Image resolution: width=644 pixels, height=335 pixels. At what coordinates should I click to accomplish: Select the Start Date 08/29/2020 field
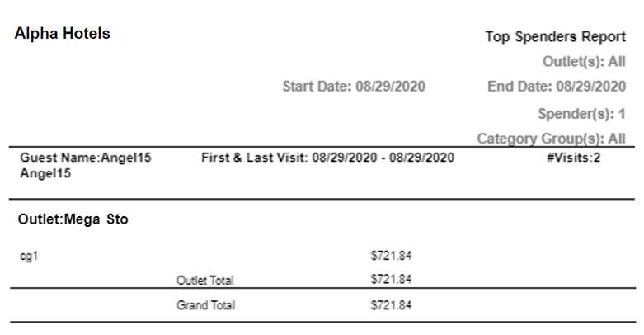[354, 86]
